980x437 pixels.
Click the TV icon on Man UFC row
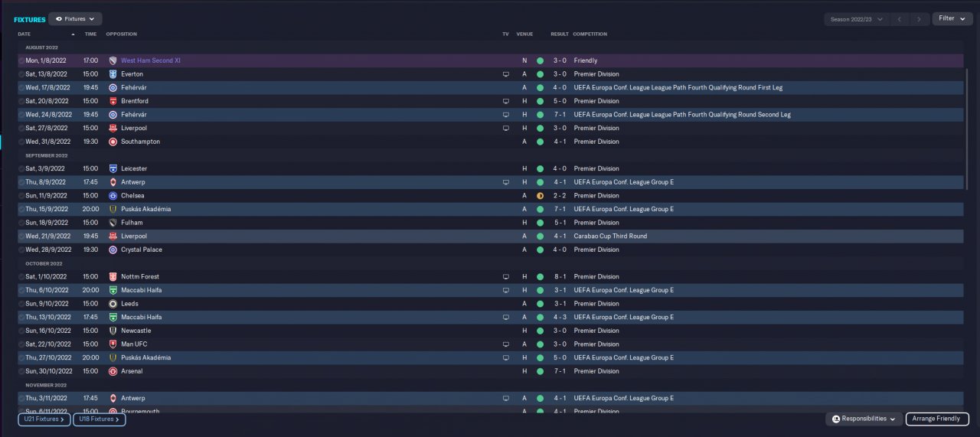(x=505, y=344)
